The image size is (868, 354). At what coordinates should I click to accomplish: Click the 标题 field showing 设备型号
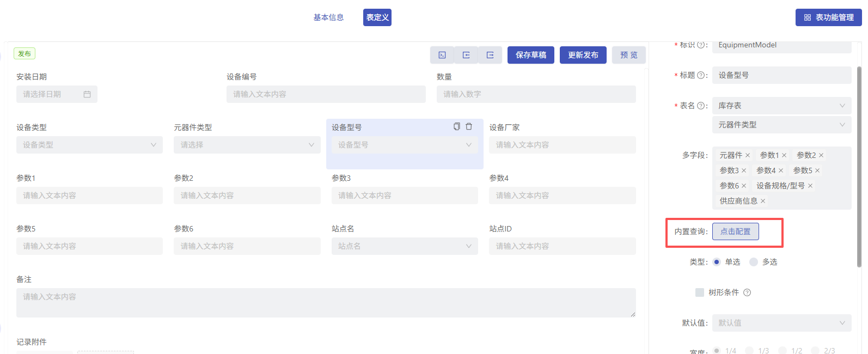[782, 75]
